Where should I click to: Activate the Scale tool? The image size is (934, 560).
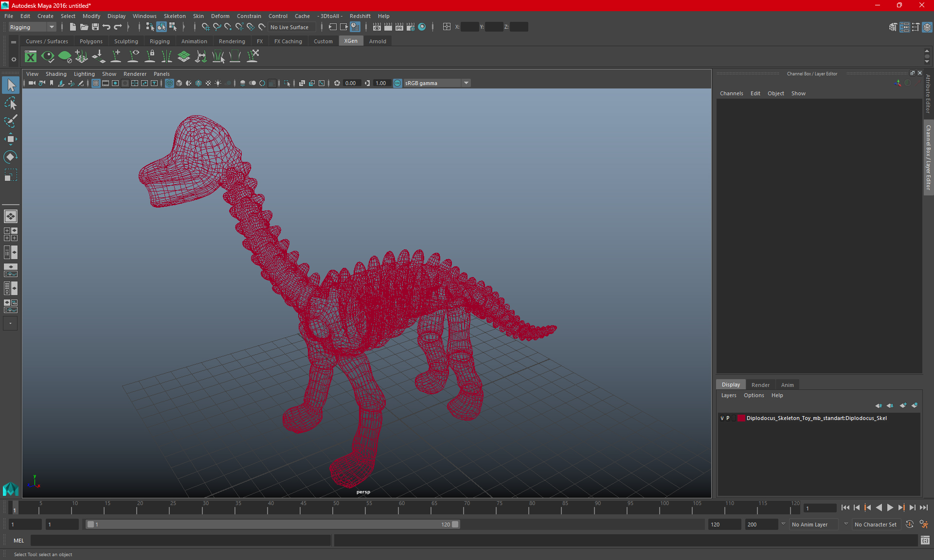pyautogui.click(x=11, y=175)
